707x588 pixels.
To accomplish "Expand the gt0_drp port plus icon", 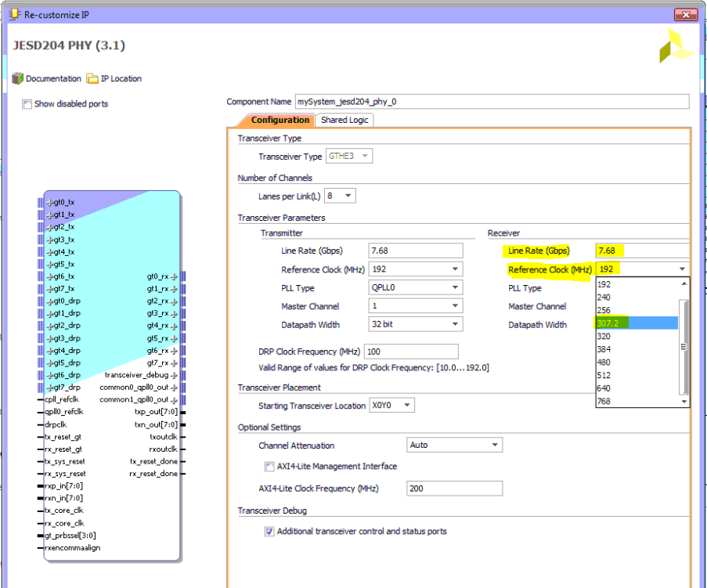I will pos(49,301).
